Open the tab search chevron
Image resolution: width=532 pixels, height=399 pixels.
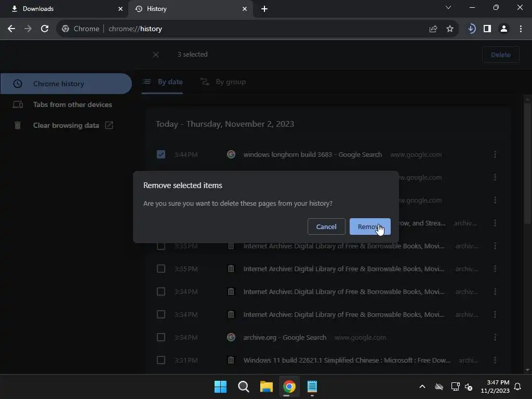tap(448, 7)
